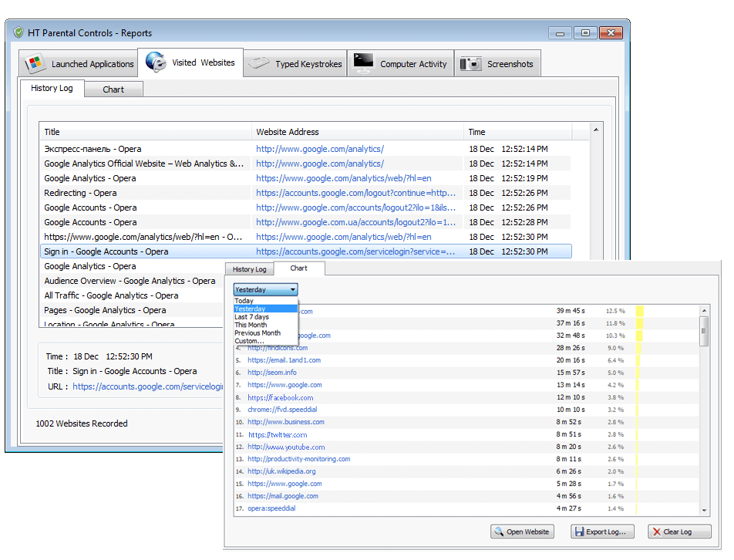Open the opera:speeddial chart link

click(x=271, y=508)
